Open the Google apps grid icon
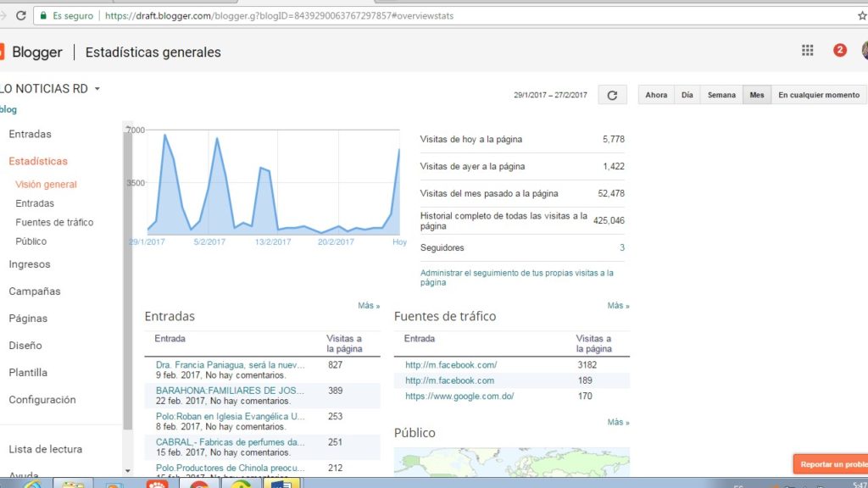Viewport: 868px width, 488px height. [x=807, y=51]
